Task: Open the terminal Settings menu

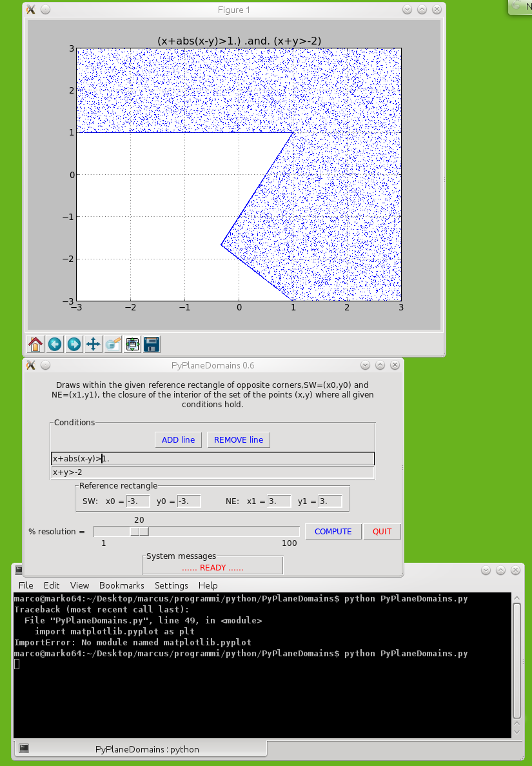Action: point(172,585)
